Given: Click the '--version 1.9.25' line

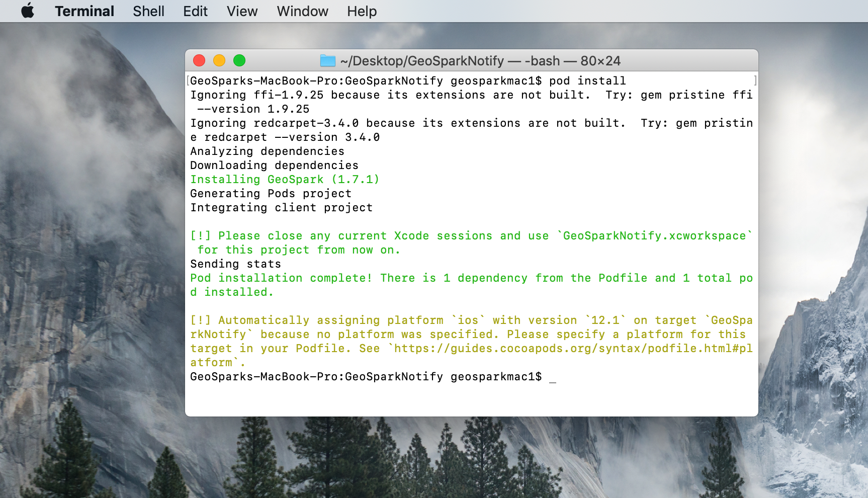Looking at the screenshot, I should (x=253, y=109).
